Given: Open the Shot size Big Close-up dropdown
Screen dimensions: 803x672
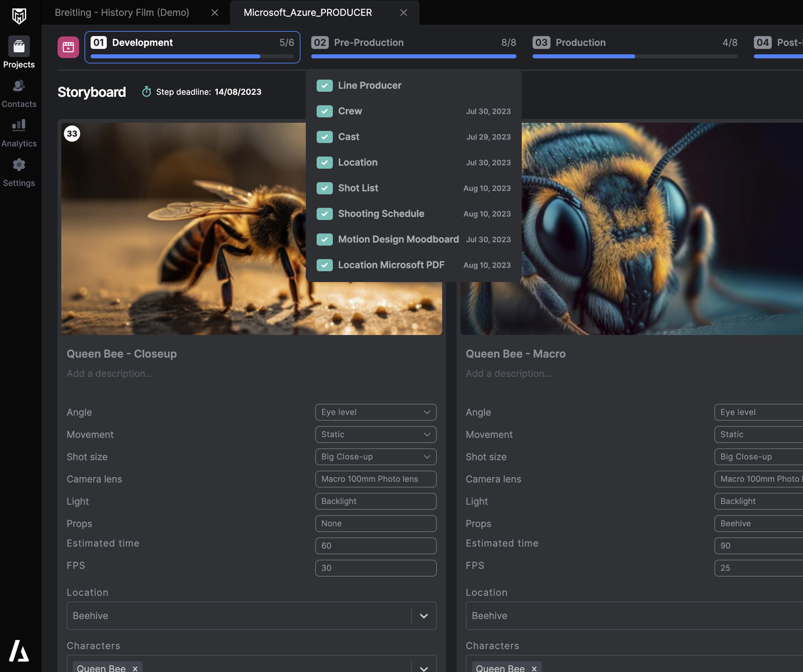Looking at the screenshot, I should coord(375,457).
